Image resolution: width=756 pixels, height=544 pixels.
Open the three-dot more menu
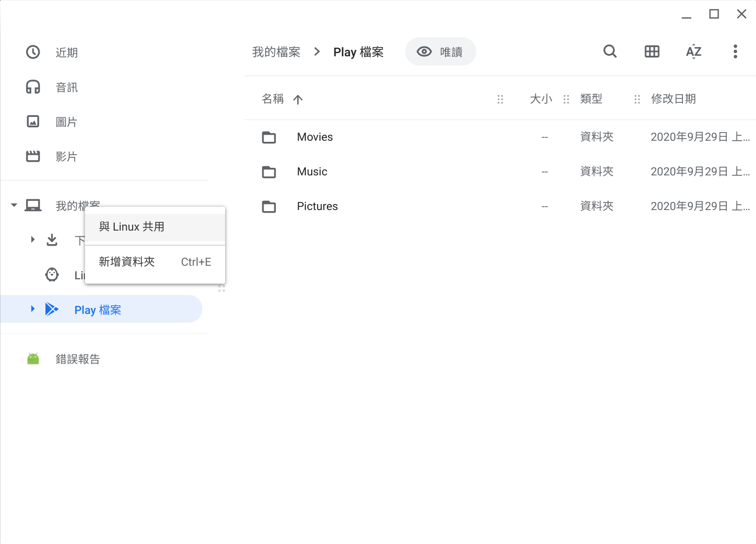click(x=735, y=51)
